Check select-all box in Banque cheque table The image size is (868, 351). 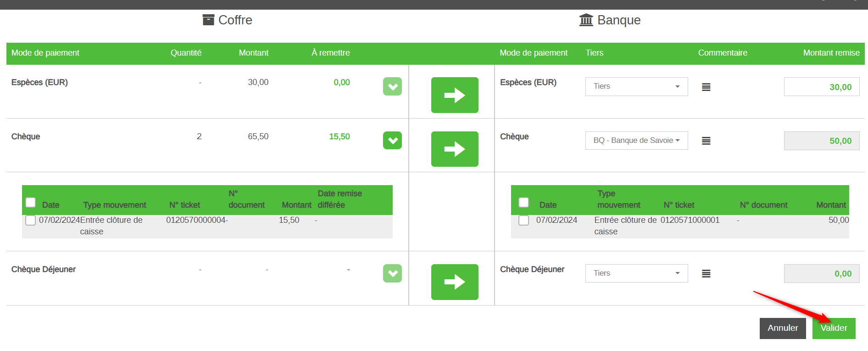tap(523, 202)
